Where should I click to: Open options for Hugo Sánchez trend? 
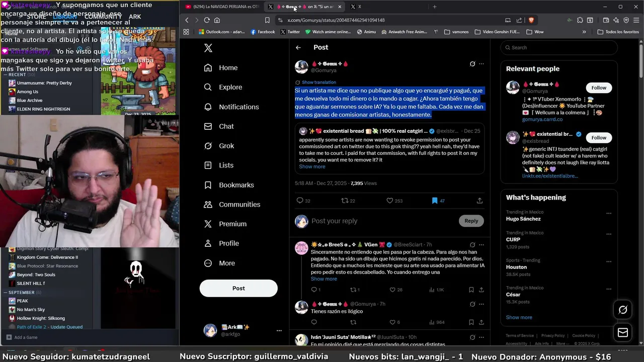[x=609, y=214]
